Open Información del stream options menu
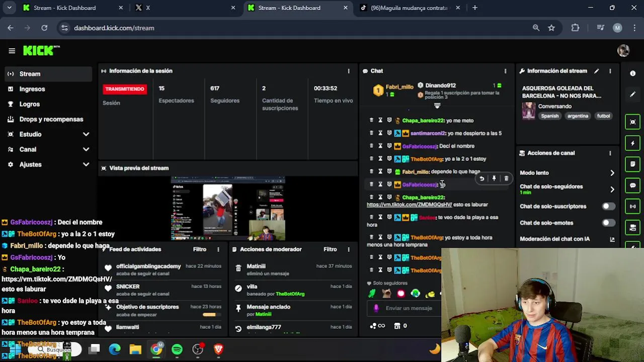 pyautogui.click(x=610, y=71)
